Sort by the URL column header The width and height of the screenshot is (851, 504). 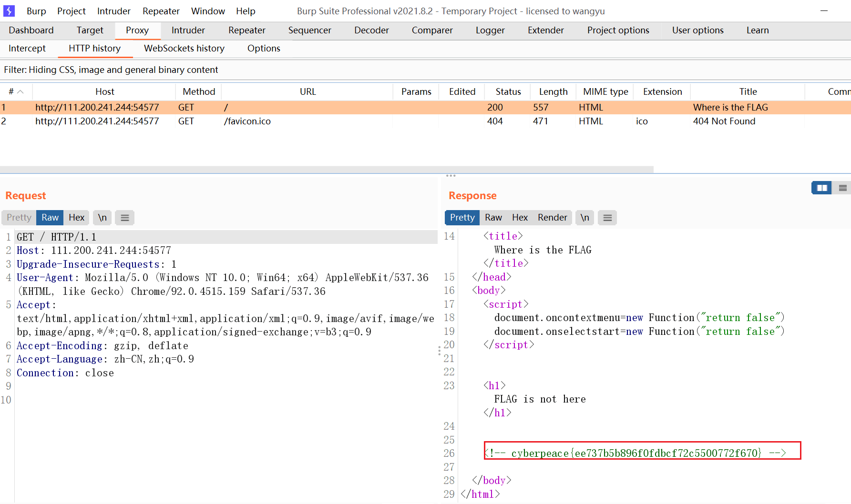point(308,91)
